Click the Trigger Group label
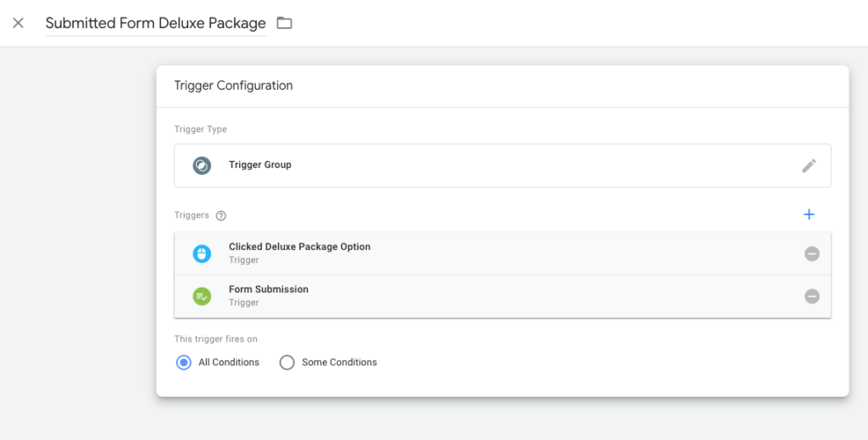This screenshot has height=440, width=868. pos(260,165)
